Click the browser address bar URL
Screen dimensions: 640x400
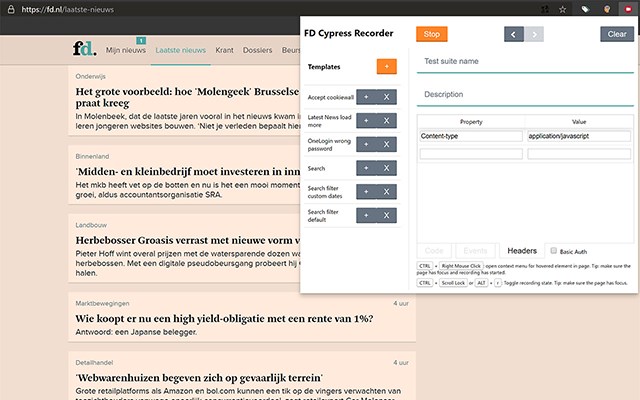tap(68, 9)
